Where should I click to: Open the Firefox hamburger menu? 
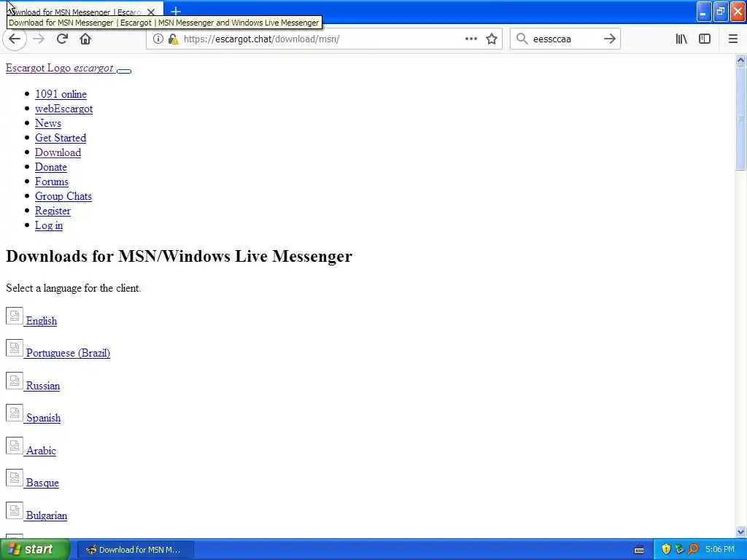coord(733,39)
